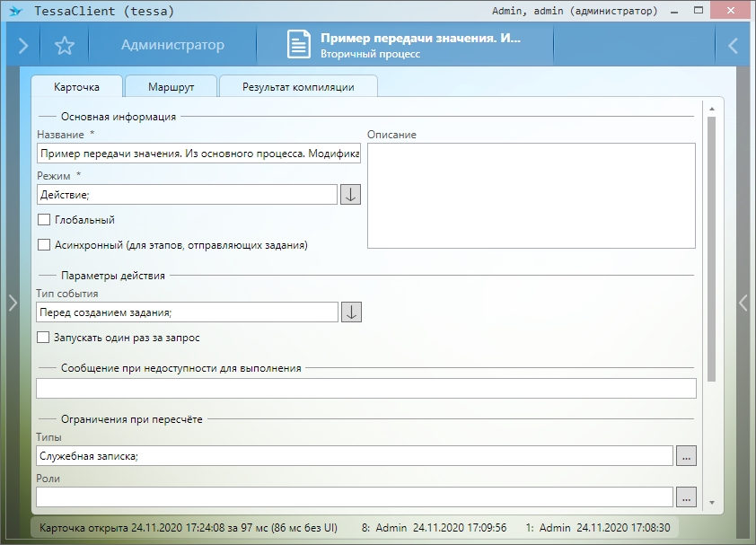The width and height of the screenshot is (756, 545).
Task: Open the Результат компиляции tab
Action: click(x=298, y=87)
